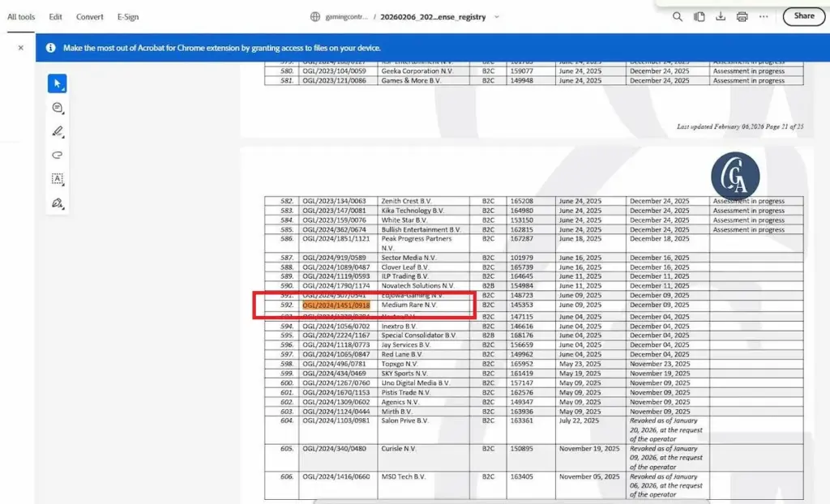
Task: Select the arrow selection tool
Action: pyautogui.click(x=58, y=83)
